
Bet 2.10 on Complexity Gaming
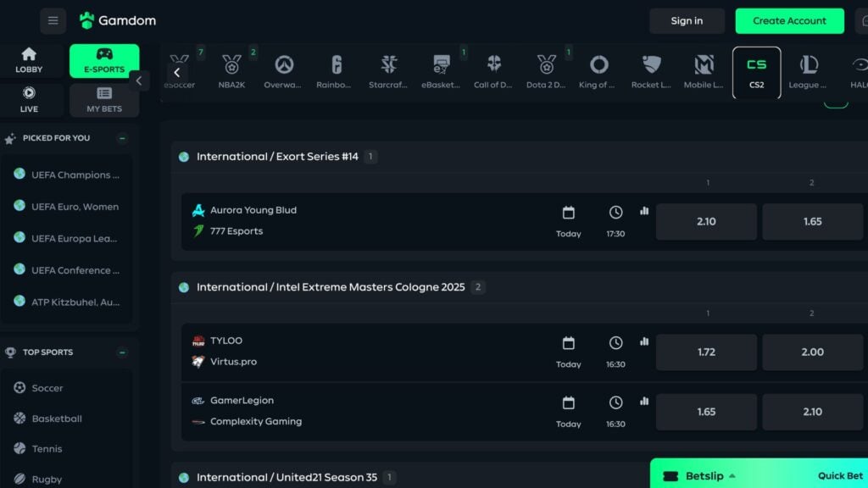click(812, 412)
